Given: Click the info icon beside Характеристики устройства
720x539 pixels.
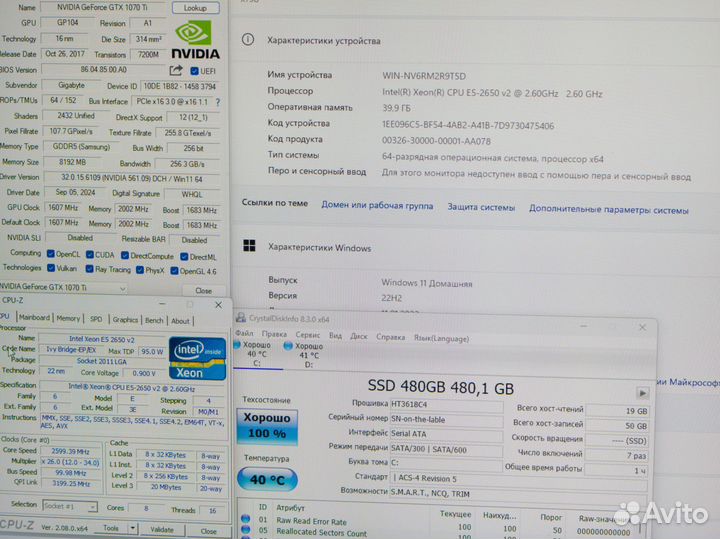Looking at the screenshot, I should [248, 39].
